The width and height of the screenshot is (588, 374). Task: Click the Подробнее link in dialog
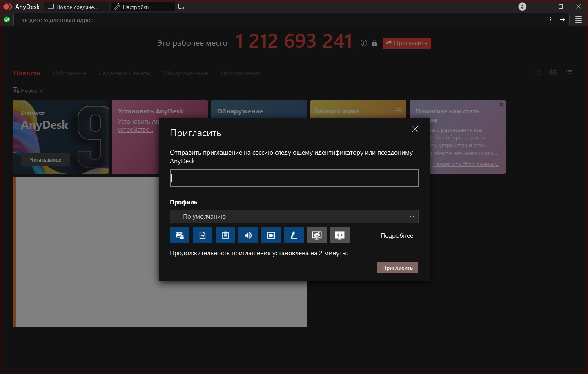point(397,236)
